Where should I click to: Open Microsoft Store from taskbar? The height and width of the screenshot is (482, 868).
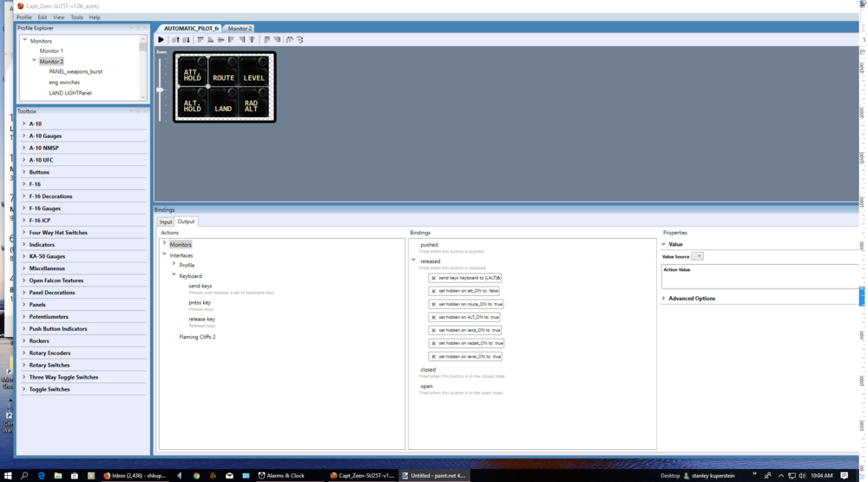pyautogui.click(x=74, y=475)
